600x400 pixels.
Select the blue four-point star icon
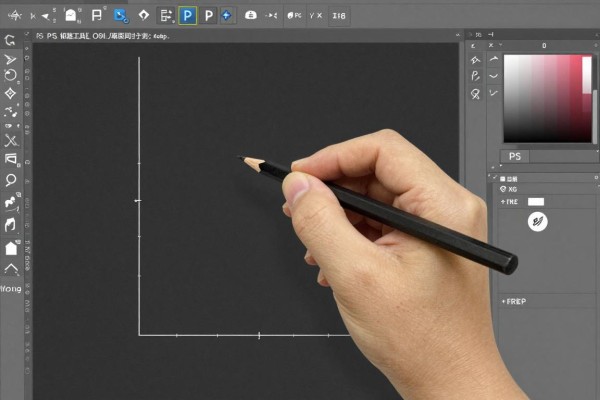click(227, 16)
